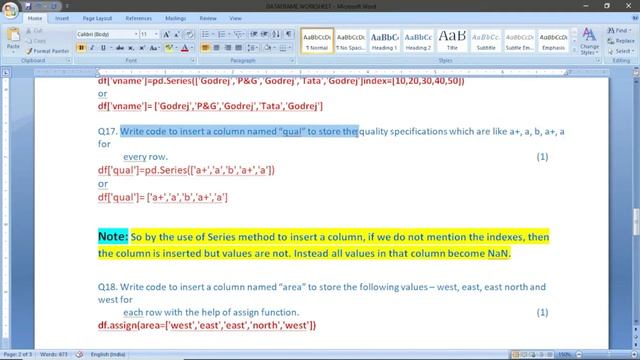Apply the Heading 2 style
640x360 pixels.
pos(418,41)
